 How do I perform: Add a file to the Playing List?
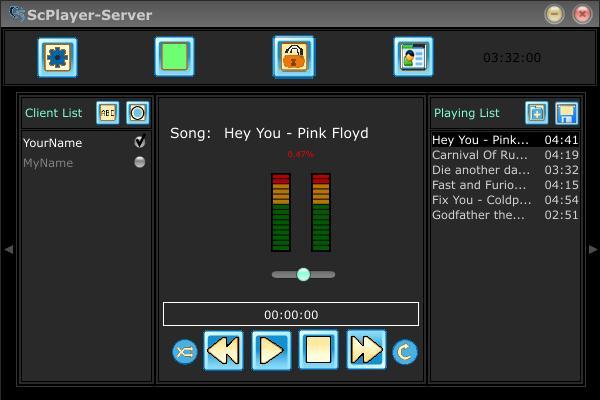(x=537, y=113)
